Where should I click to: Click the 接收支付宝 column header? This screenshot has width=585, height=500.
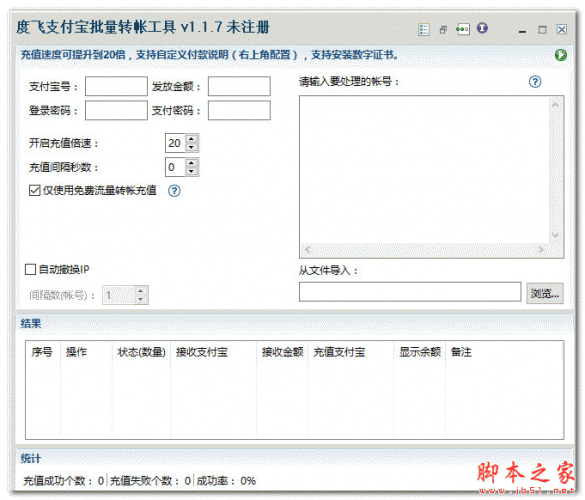(213, 352)
